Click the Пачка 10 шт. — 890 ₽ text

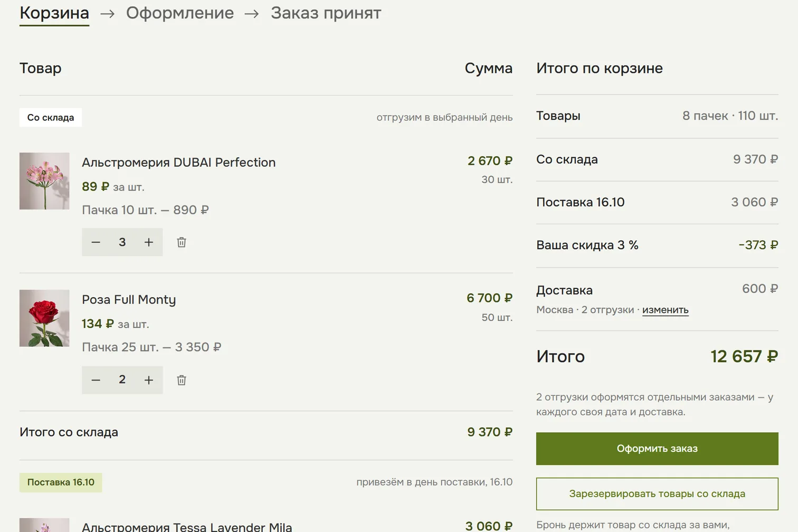click(x=145, y=210)
